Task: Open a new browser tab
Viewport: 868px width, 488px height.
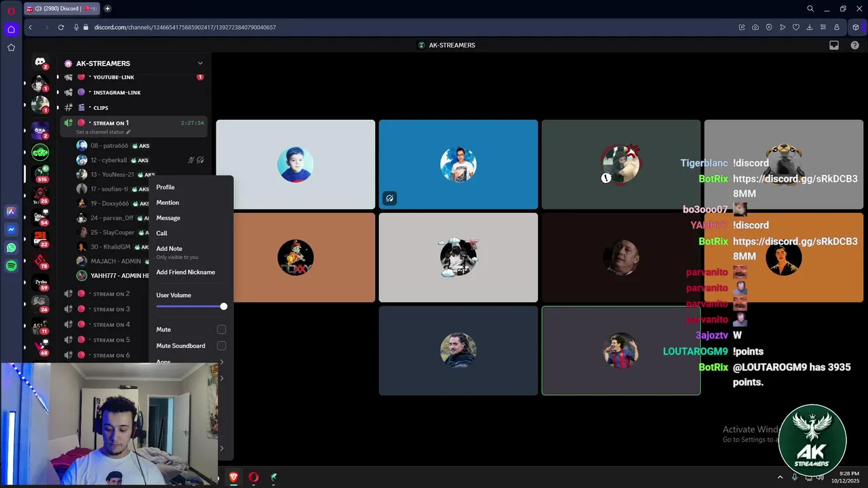Action: click(107, 9)
